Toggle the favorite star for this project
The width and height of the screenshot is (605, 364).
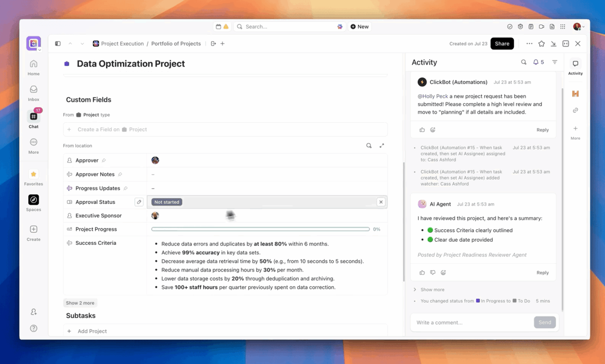[542, 43]
